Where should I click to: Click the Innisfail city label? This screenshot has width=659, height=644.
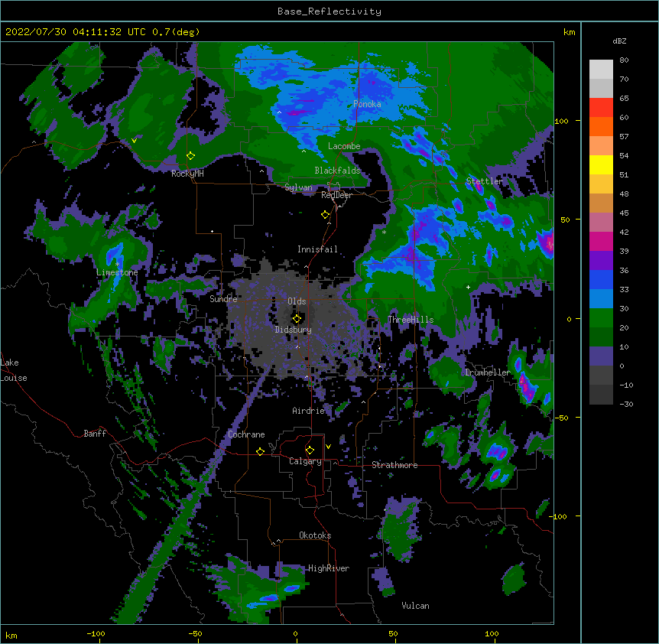pos(317,249)
